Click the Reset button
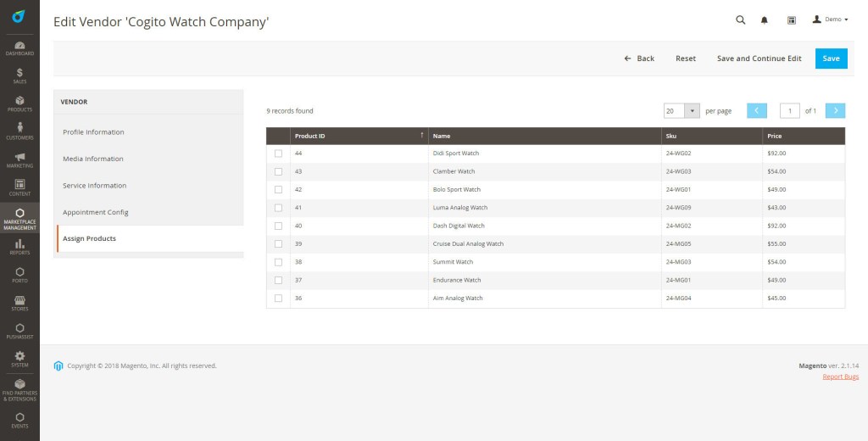Viewport: 868px width, 441px height. pyautogui.click(x=686, y=59)
